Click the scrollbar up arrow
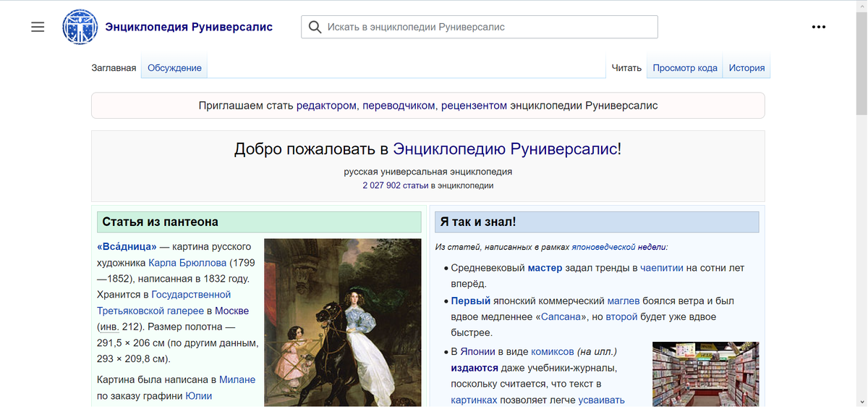868x407 pixels. tap(861, 5)
